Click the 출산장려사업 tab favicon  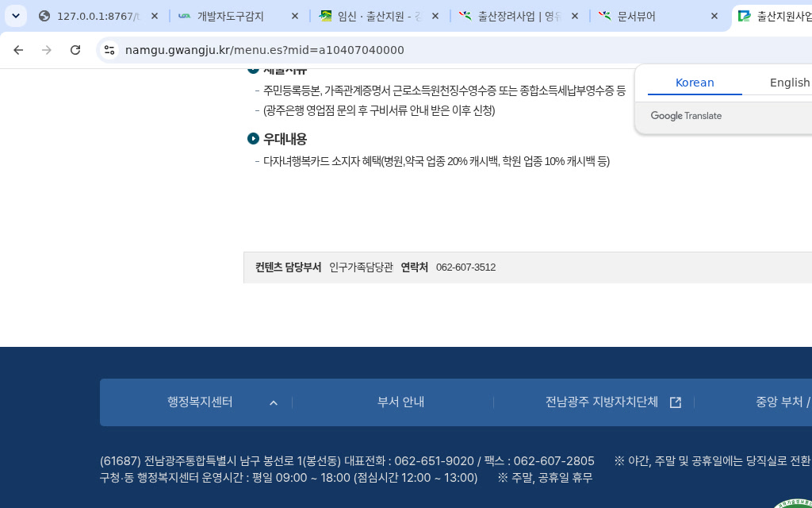(x=465, y=16)
